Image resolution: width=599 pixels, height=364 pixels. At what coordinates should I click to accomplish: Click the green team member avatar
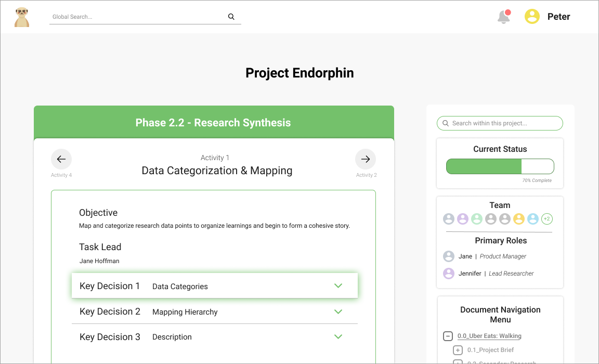coord(477,219)
